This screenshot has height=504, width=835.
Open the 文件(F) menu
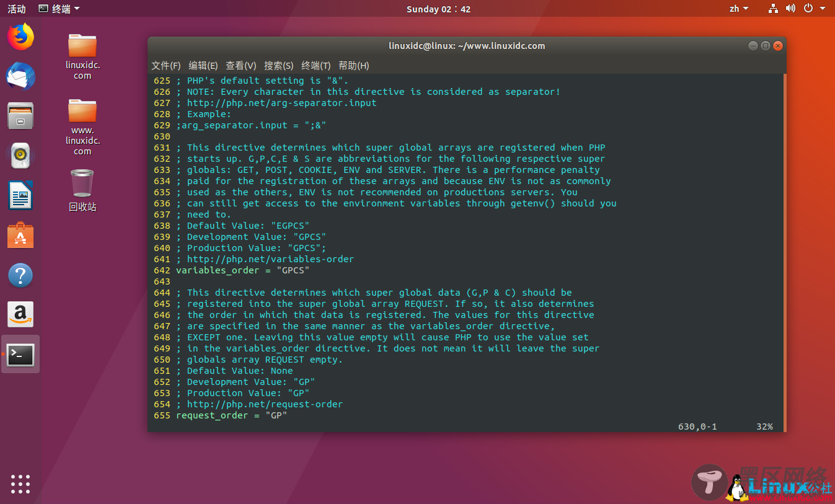click(x=166, y=66)
